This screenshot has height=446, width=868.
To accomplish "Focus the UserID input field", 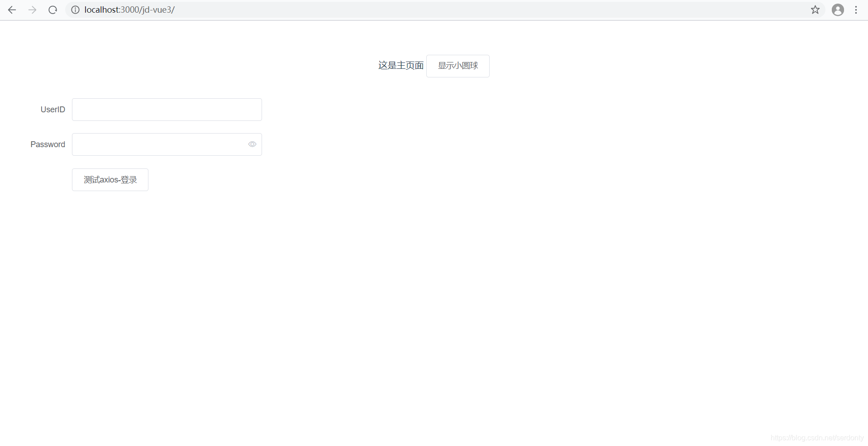I will (167, 110).
